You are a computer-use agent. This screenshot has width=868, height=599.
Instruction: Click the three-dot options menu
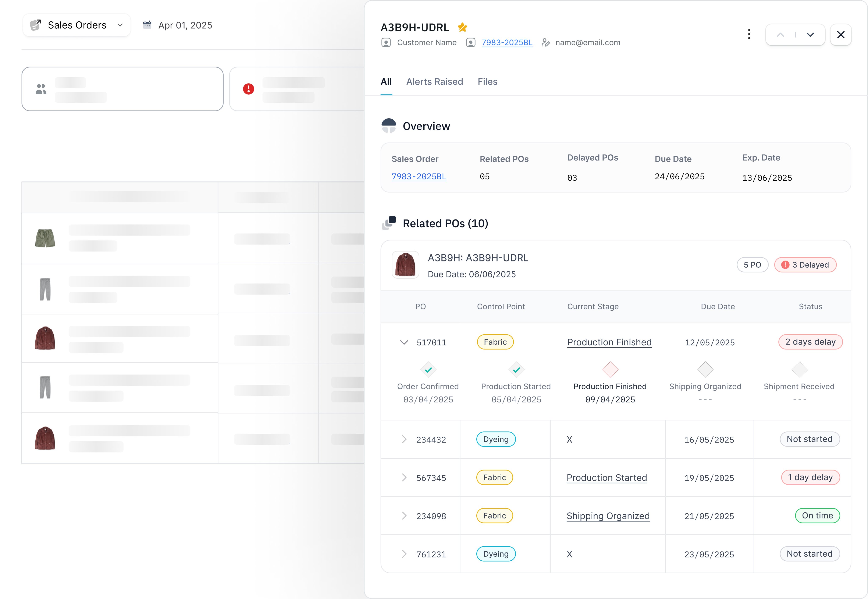tap(749, 34)
